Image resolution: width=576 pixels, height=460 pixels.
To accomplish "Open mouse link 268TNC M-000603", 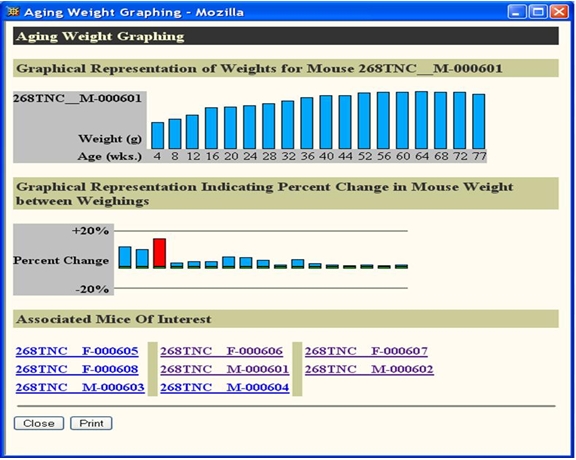I will 80,387.
